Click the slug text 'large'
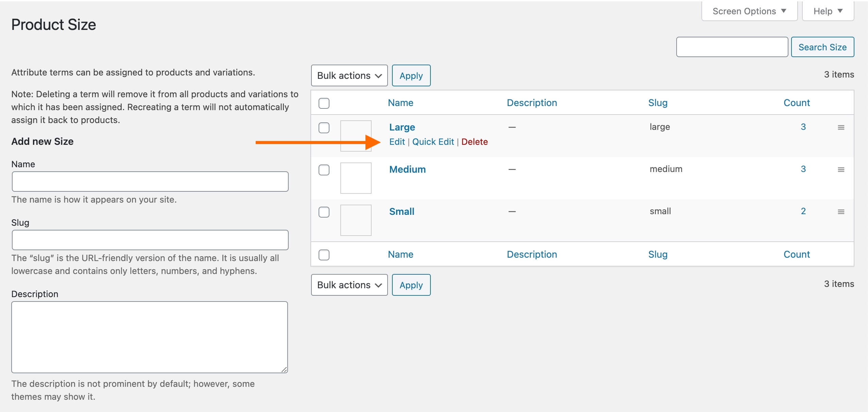868x412 pixels. (660, 127)
